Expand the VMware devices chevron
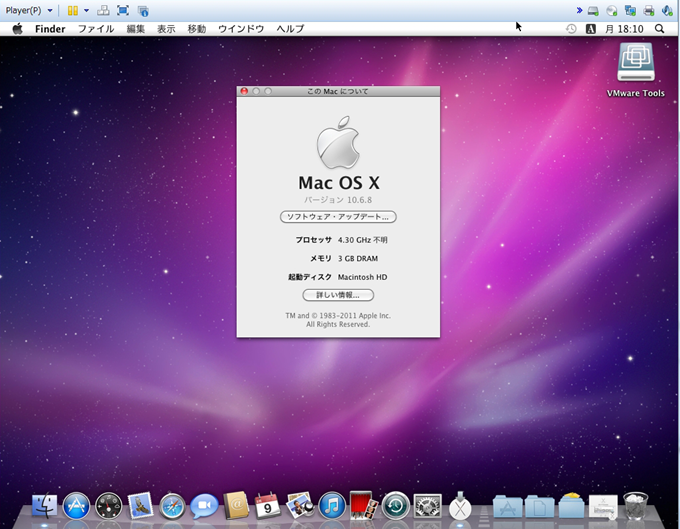Viewport: 680px width, 529px height. coord(579,10)
